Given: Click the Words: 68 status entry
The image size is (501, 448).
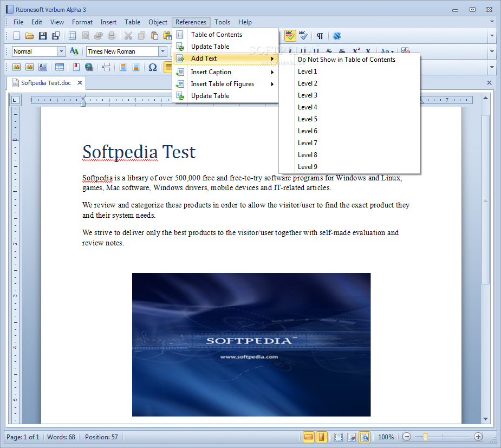Looking at the screenshot, I should pyautogui.click(x=61, y=437).
